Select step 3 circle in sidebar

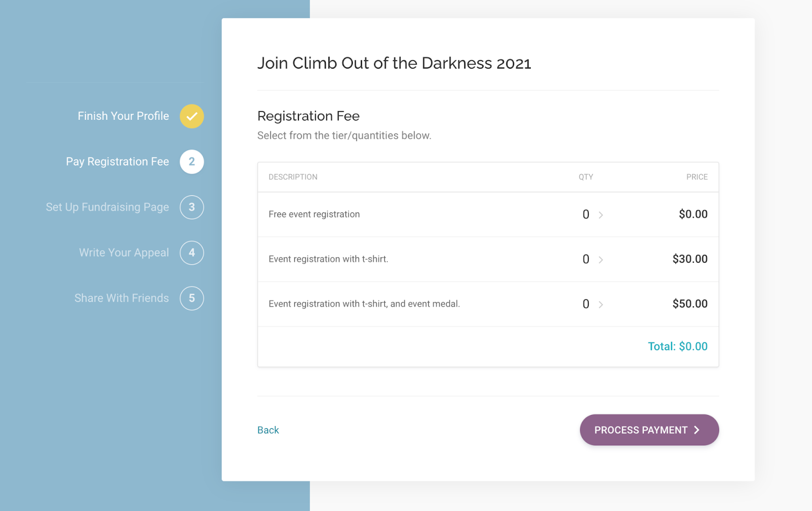click(192, 207)
